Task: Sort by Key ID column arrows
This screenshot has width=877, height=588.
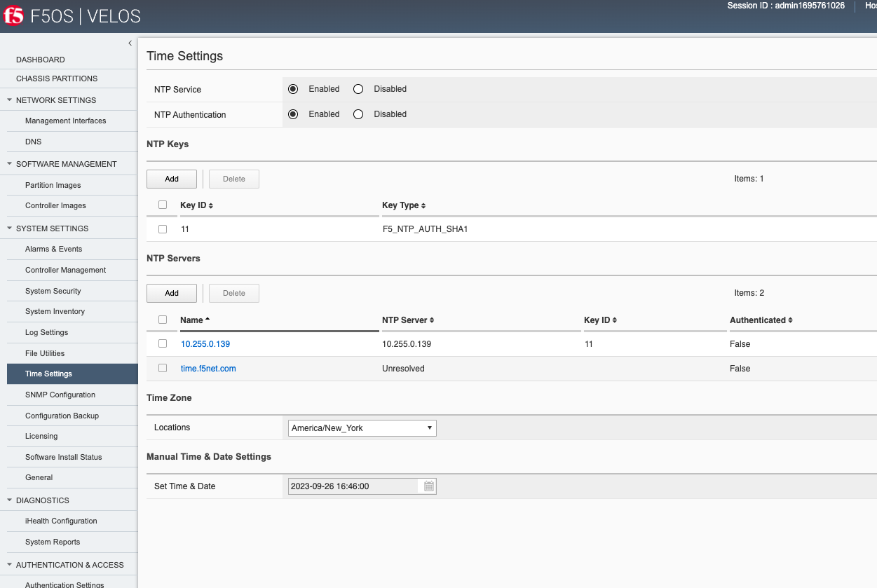Action: point(211,206)
